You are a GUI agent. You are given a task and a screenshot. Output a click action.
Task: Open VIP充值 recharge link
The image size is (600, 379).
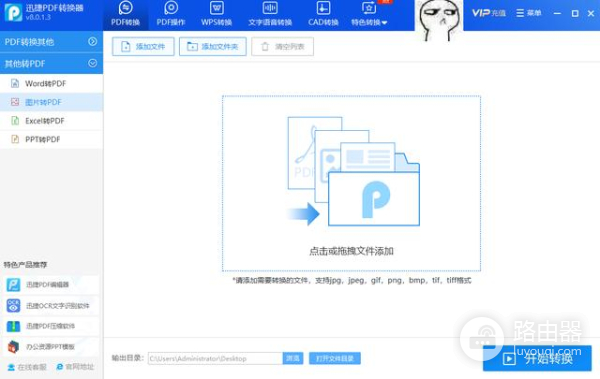pos(488,13)
